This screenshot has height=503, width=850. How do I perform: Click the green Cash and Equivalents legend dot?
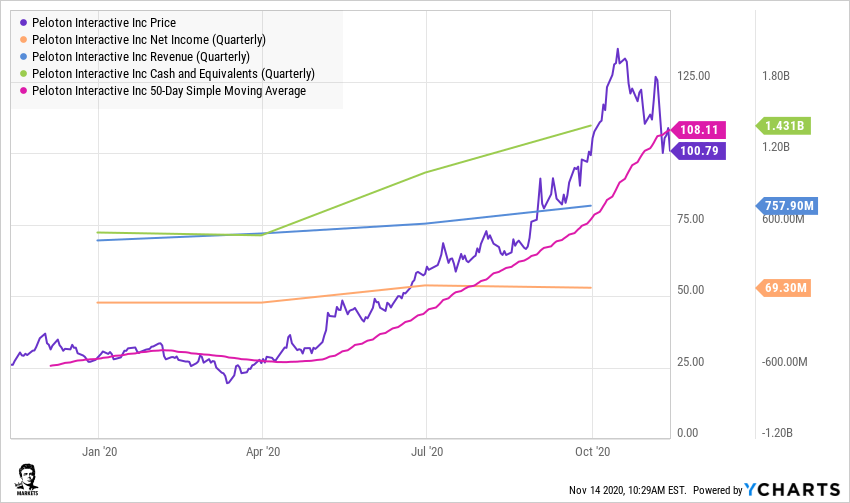click(23, 74)
